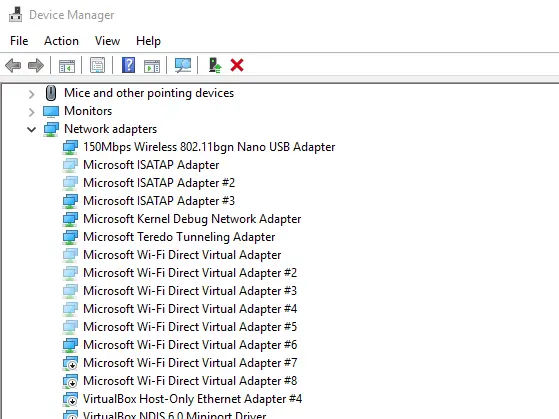Select Microsoft ISATAP Adapter without number
Screen dimensions: 559x419
[x=151, y=165]
